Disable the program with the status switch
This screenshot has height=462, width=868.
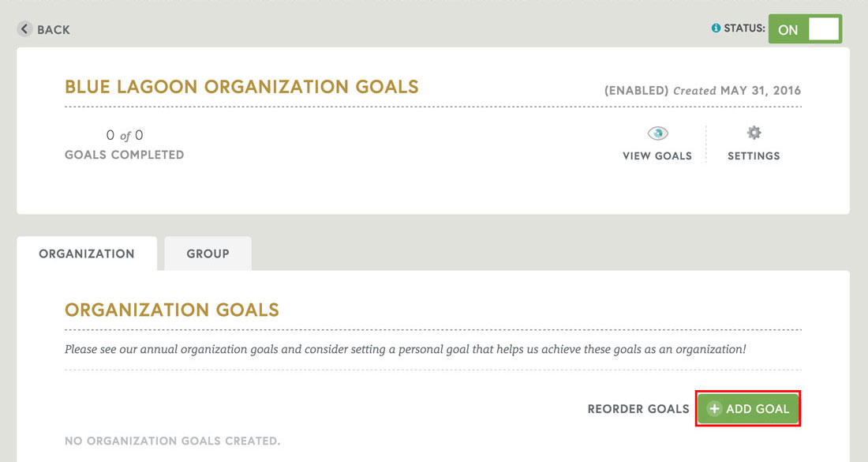pyautogui.click(x=805, y=28)
